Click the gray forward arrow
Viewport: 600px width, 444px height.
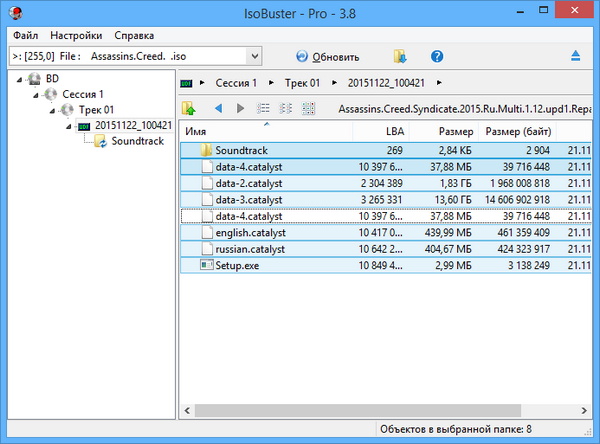coord(240,108)
